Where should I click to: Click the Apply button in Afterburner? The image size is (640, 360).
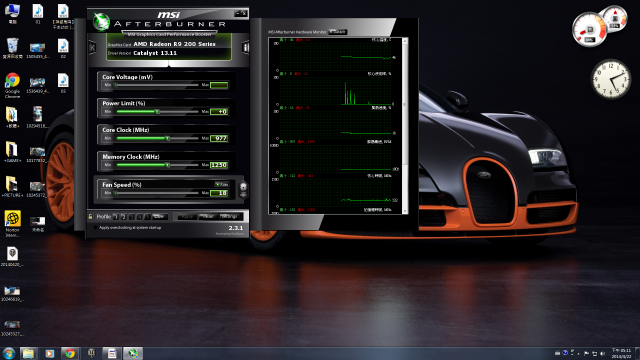coord(187,217)
